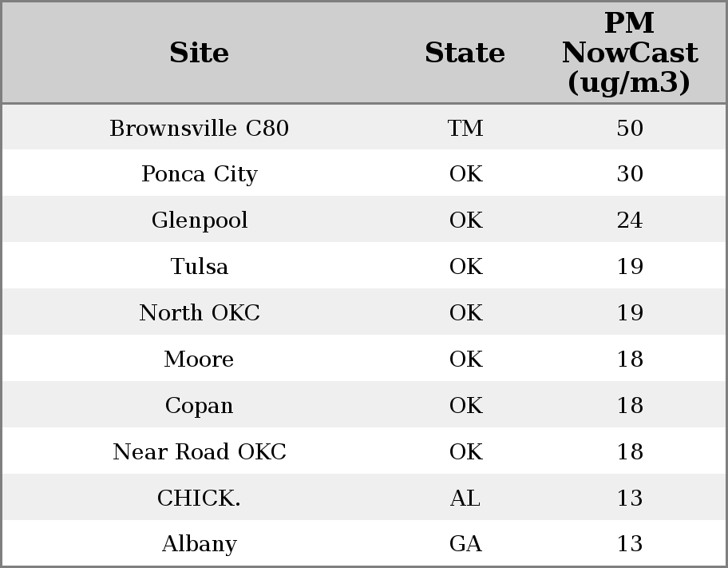Screen dimensions: 728x568
Task: Select the PM value 24 for Glenpool
Action: (630, 220)
